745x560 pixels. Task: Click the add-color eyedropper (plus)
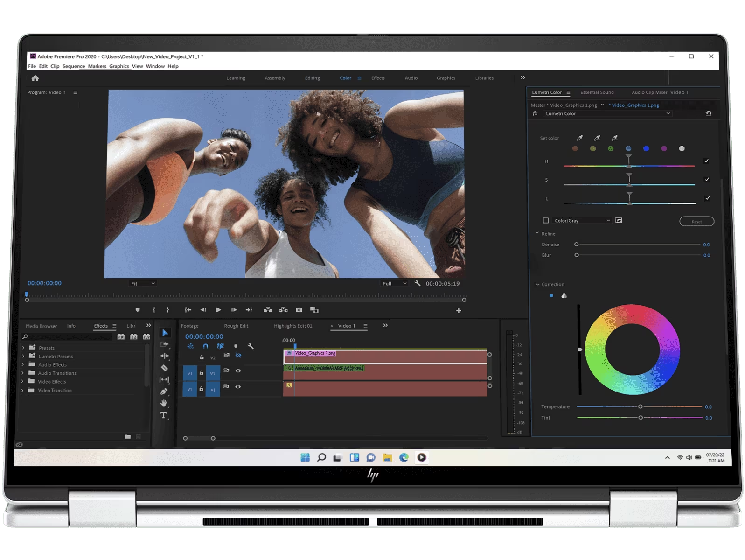pyautogui.click(x=597, y=138)
